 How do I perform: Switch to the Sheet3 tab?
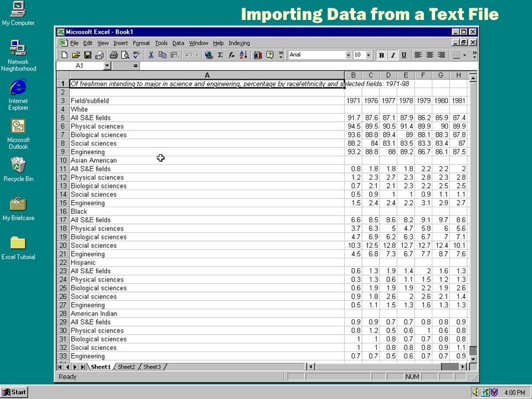[152, 367]
